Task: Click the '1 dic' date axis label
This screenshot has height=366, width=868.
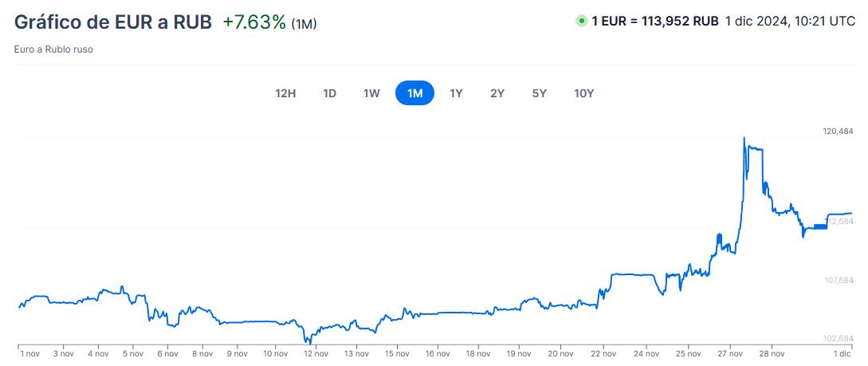Action: coord(842,352)
